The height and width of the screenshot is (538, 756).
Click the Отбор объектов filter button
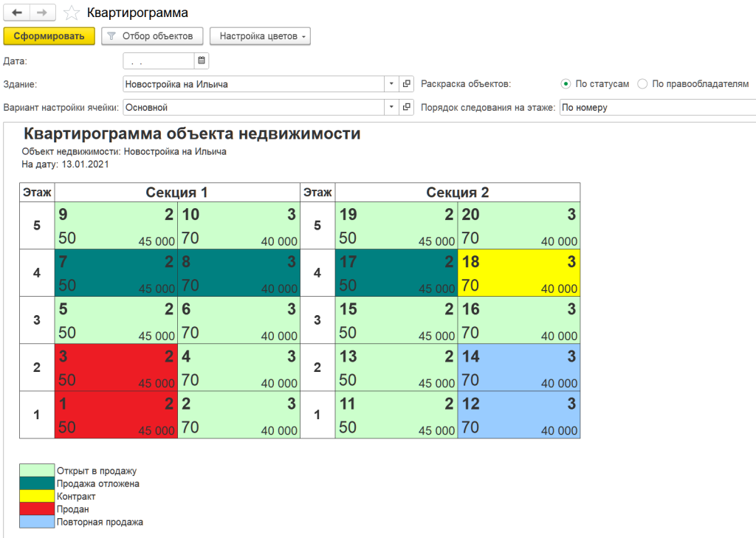click(151, 36)
